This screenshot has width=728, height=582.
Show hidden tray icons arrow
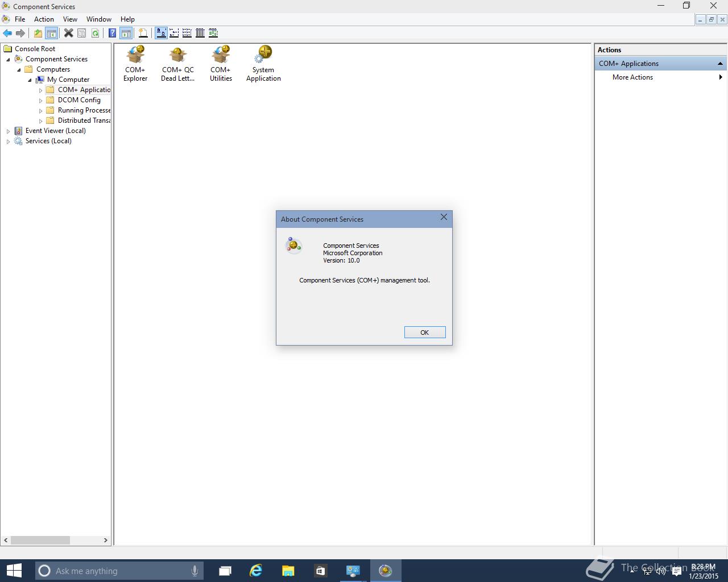tap(632, 572)
